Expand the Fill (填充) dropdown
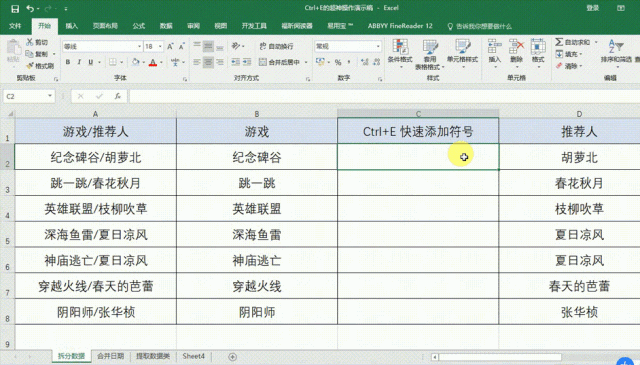The height and width of the screenshot is (365, 640). pos(581,54)
